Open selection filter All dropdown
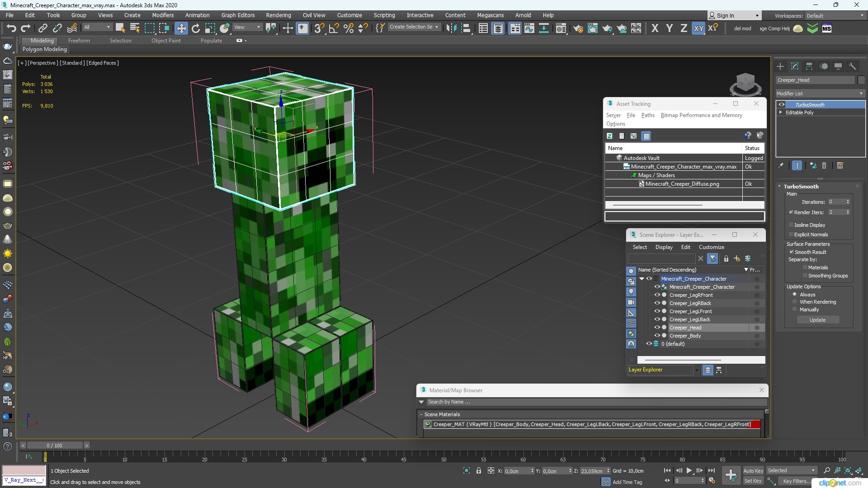868x488 pixels. (97, 27)
